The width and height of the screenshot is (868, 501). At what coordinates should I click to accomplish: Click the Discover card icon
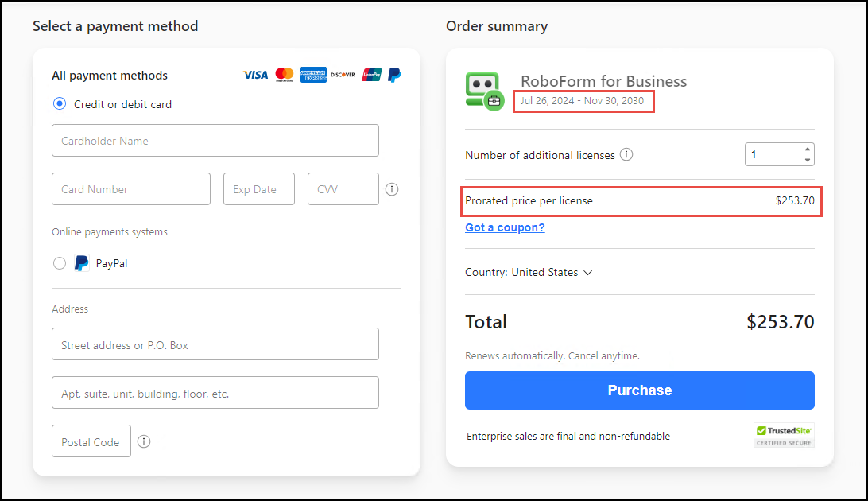342,75
